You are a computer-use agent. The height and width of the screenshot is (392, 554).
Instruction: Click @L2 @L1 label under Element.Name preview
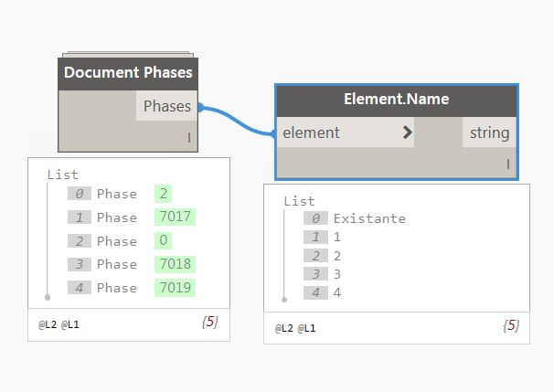pos(293,325)
